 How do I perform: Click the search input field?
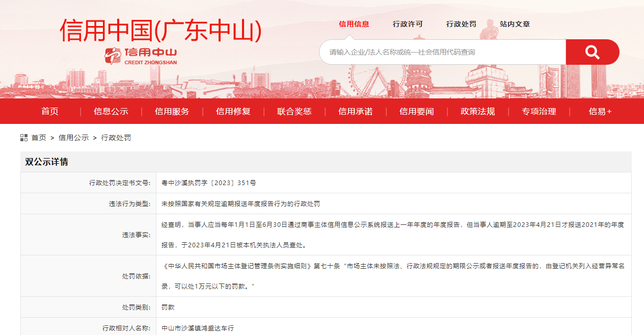coord(442,52)
